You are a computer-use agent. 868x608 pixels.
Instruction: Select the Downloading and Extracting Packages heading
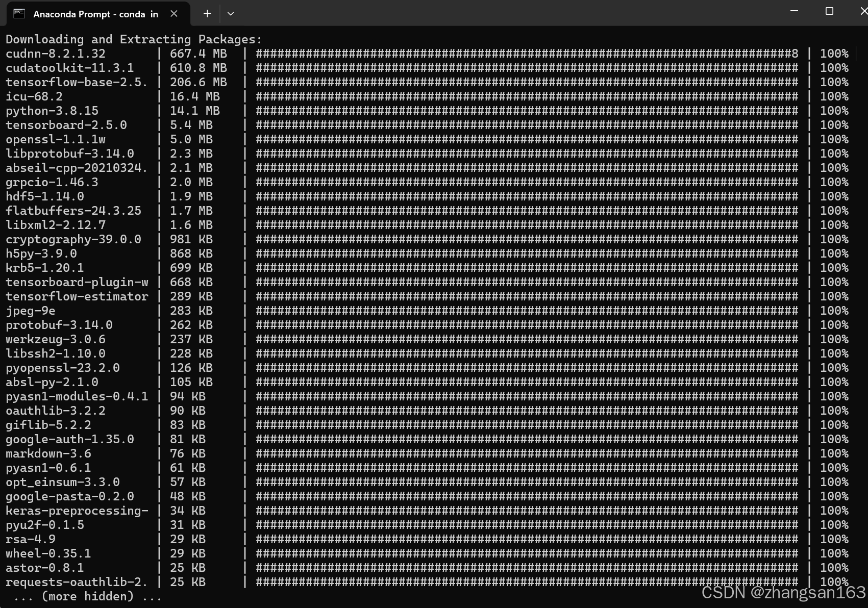134,39
